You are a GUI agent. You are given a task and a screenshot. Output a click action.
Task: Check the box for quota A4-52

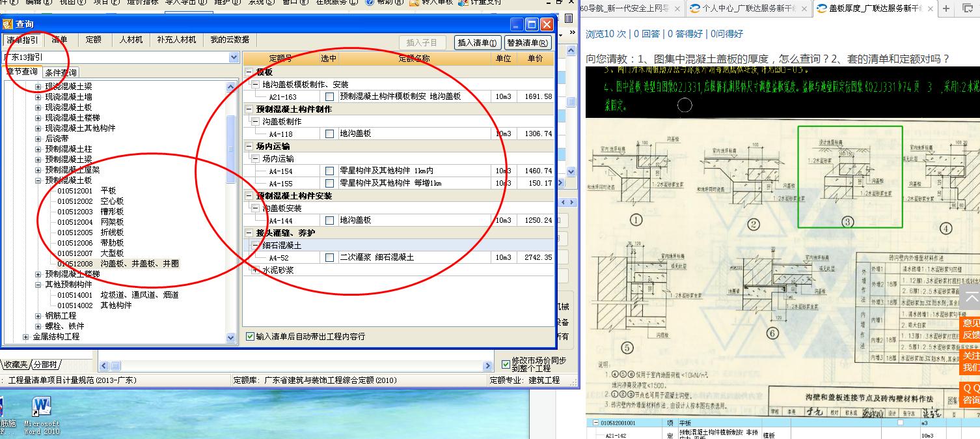pyautogui.click(x=329, y=257)
